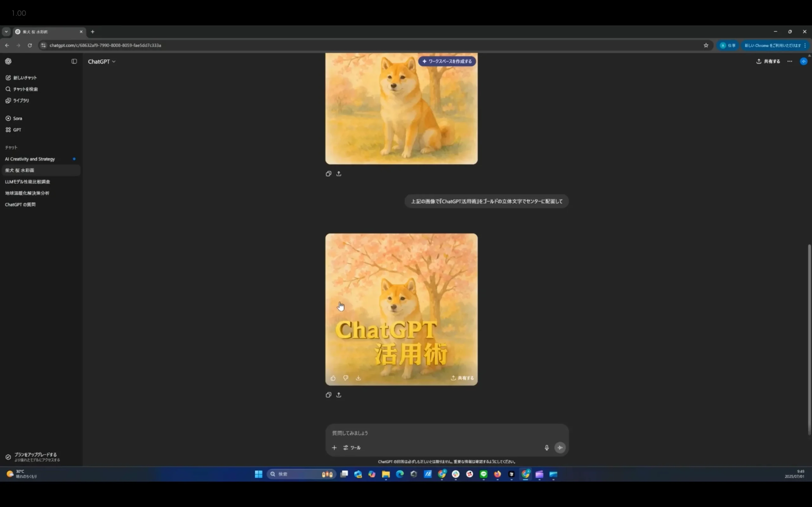Click the share icon under the first image

tap(339, 174)
